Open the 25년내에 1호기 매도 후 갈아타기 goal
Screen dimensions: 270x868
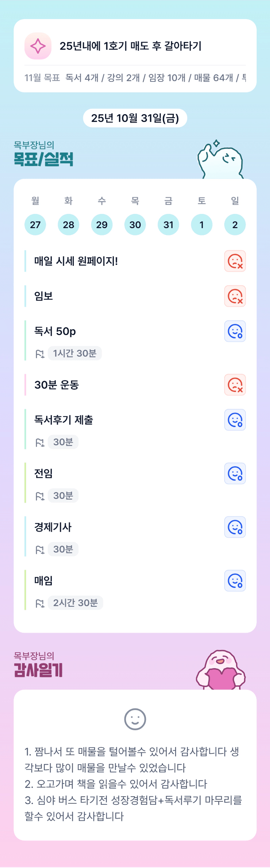click(x=131, y=46)
